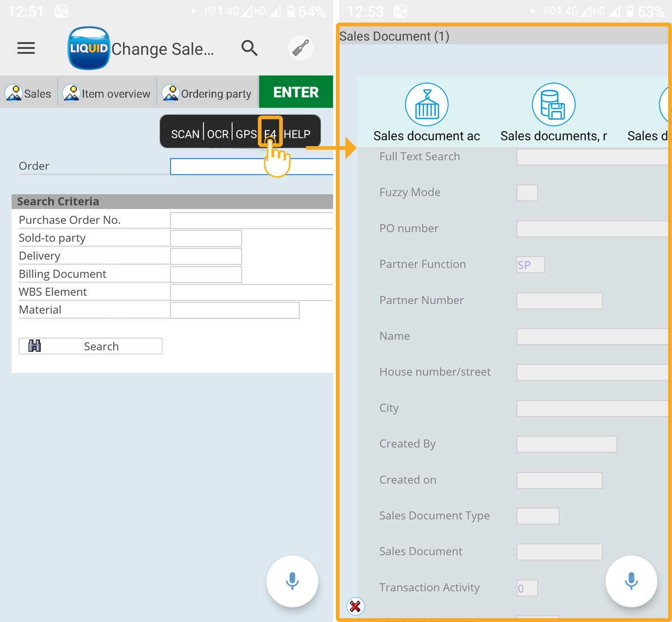Tap the magnifier search icon in header

(249, 48)
